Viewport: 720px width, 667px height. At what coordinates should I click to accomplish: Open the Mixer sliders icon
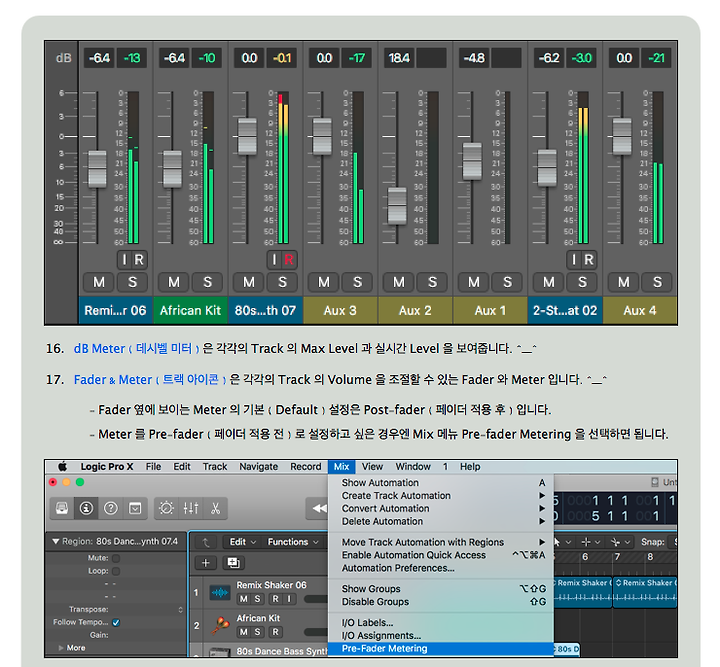191,508
